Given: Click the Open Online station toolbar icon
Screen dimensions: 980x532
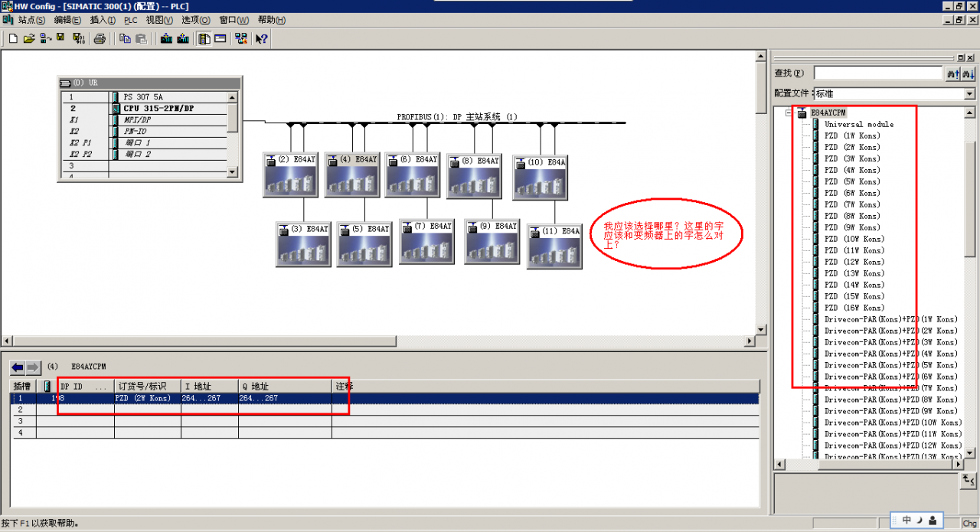Looking at the screenshot, I should point(45,38).
